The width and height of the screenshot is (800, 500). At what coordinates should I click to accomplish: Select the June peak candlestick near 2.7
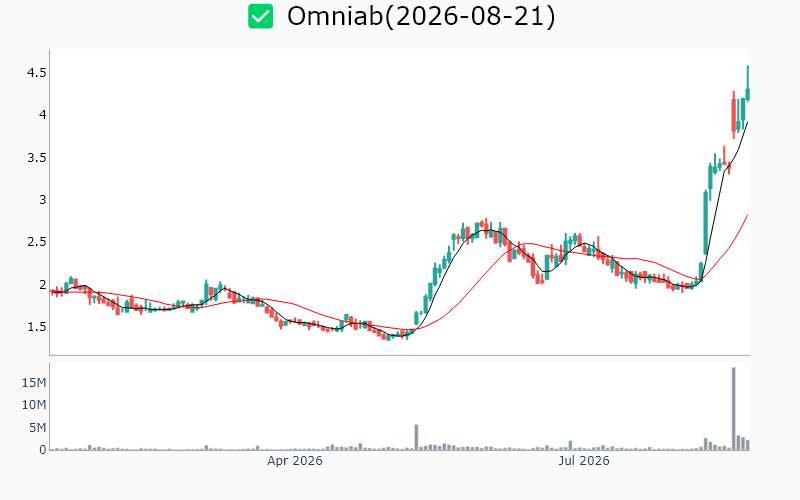[x=486, y=228]
